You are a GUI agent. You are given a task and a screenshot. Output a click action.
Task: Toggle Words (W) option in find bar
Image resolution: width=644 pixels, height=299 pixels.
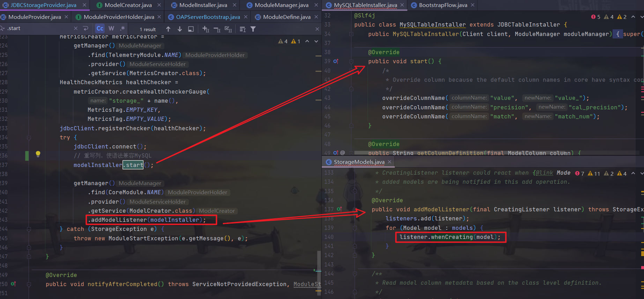[x=111, y=29]
